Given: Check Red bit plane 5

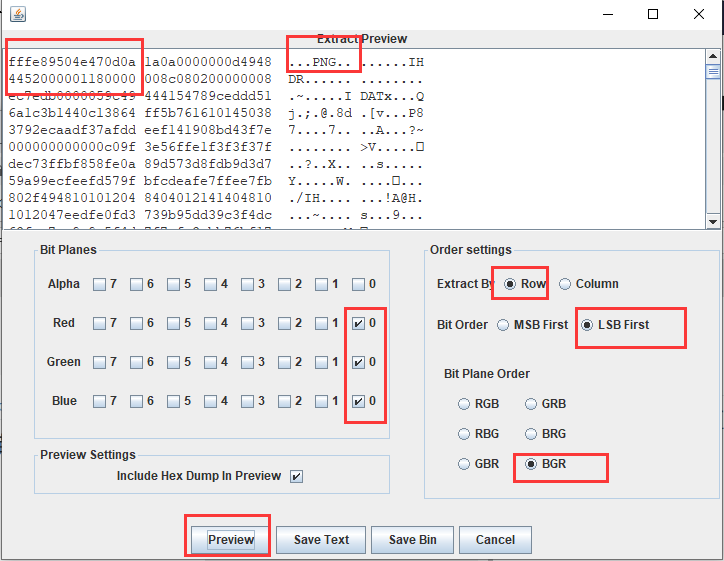Looking at the screenshot, I should tap(173, 323).
